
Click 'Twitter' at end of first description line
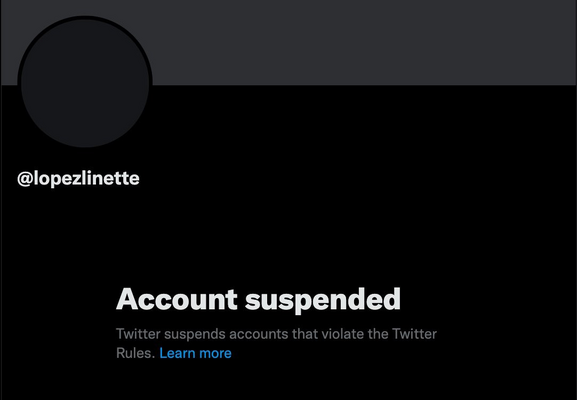point(414,334)
